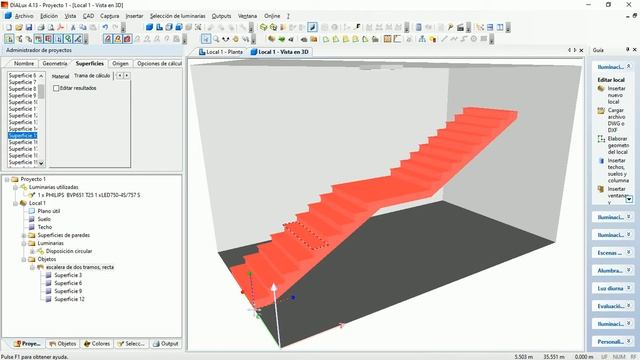Select Superficie 9 in the surfaces list
The image size is (640, 360).
coord(22,96)
